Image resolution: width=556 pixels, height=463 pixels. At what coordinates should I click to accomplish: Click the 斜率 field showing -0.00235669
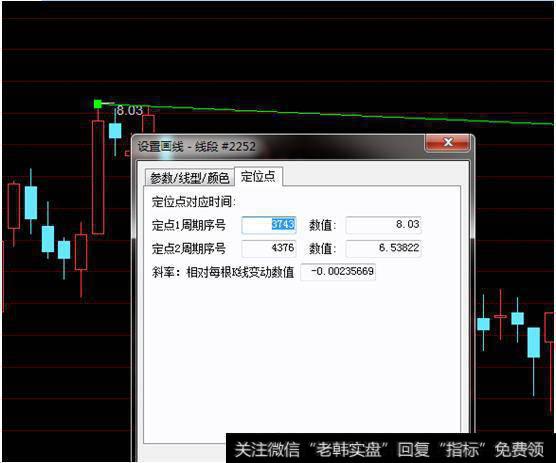point(338,272)
